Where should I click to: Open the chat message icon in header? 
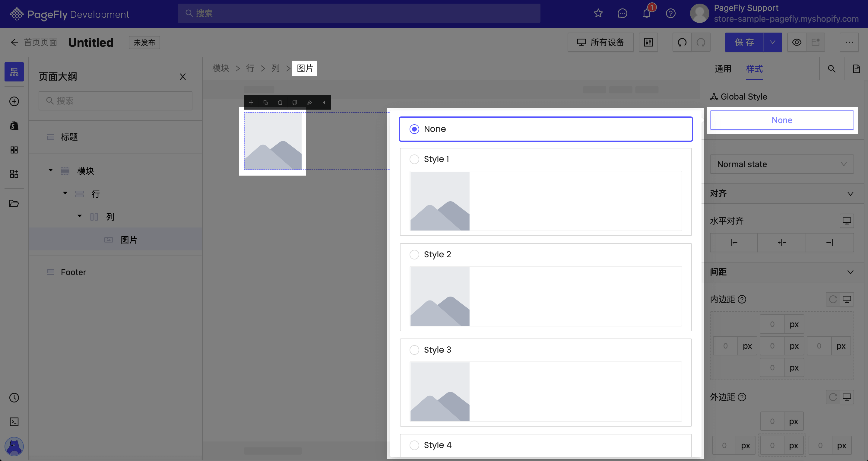click(x=622, y=14)
